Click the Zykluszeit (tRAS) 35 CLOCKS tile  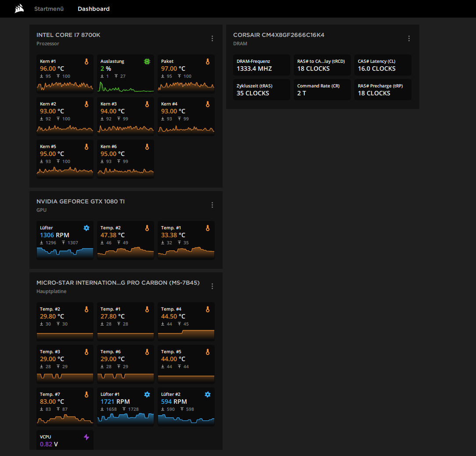[262, 90]
